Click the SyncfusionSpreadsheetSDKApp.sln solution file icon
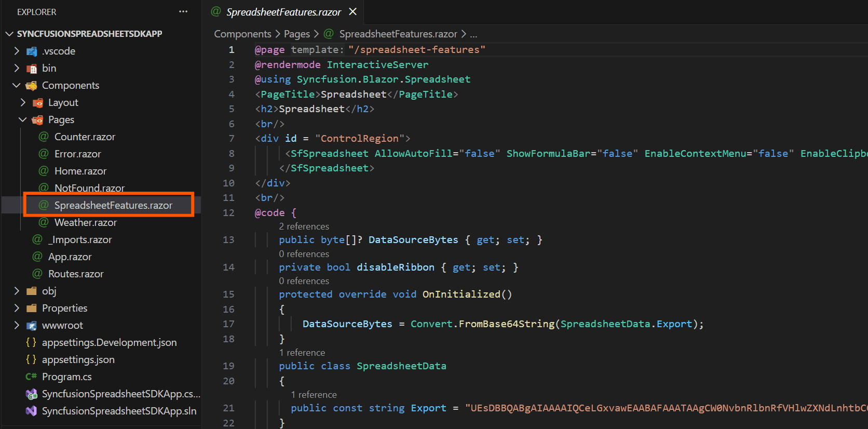The height and width of the screenshot is (429, 868). click(x=32, y=411)
